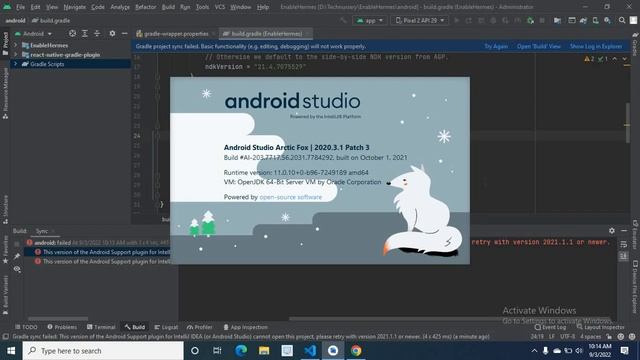Open the Tools menu
Image resolution: width=640 pixels, height=360 pixels.
point(202,7)
